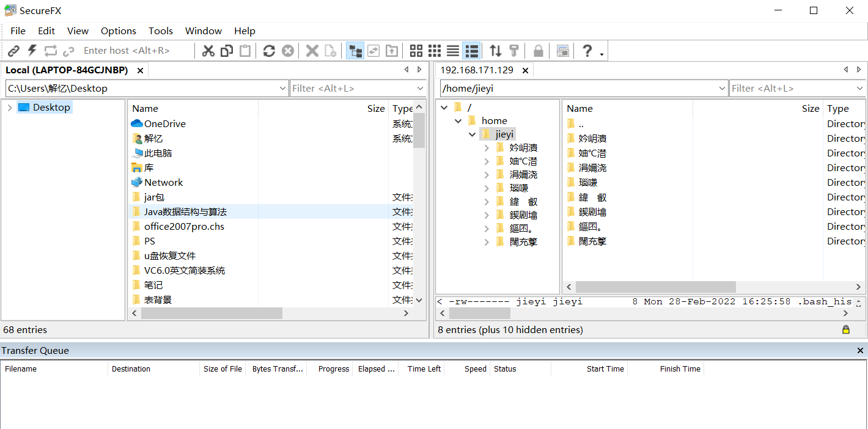Viewport: 868px width, 429px height.
Task: Expand the Desktop tree node
Action: pos(9,108)
